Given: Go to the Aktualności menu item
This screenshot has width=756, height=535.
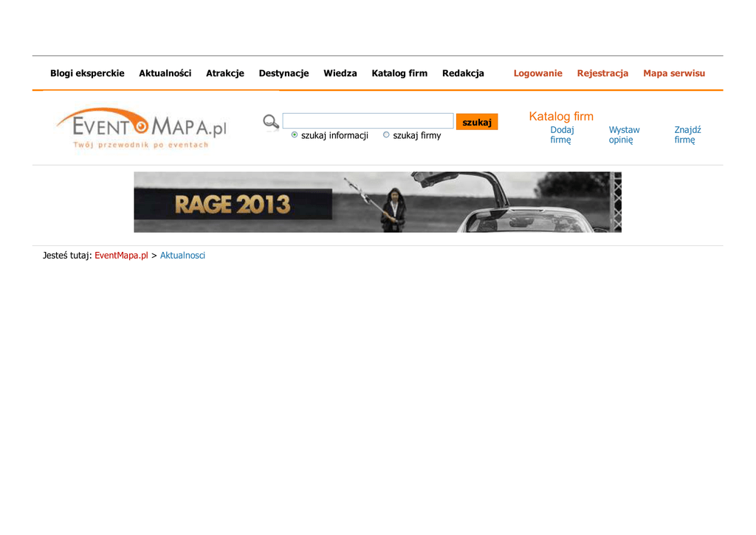Looking at the screenshot, I should 165,73.
